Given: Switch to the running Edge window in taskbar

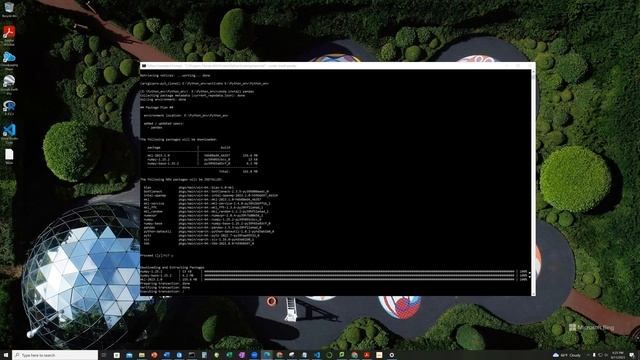Looking at the screenshot, I should (x=267, y=355).
